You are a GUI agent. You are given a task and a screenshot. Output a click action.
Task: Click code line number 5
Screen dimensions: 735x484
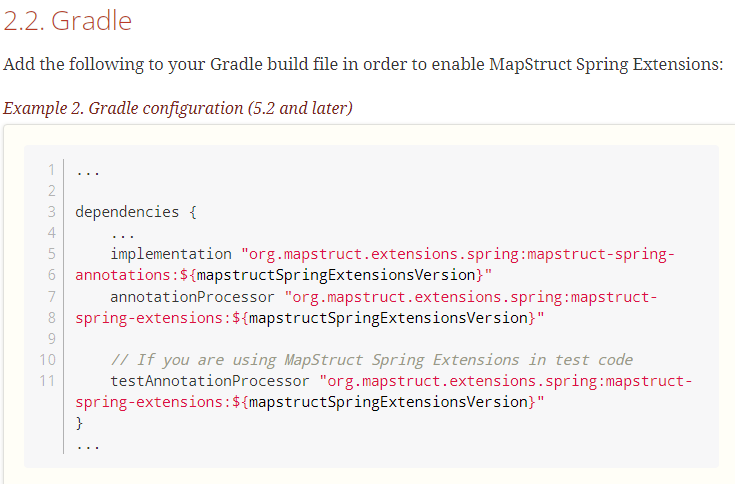coord(52,254)
